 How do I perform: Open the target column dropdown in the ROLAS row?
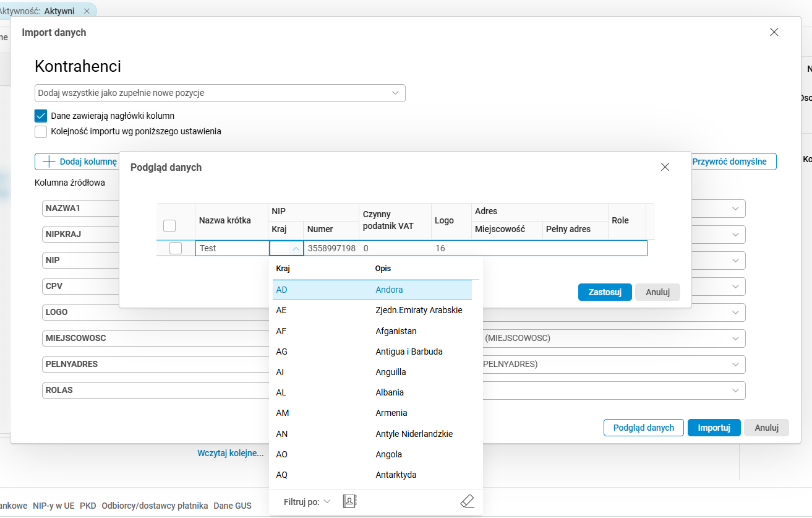coord(735,391)
